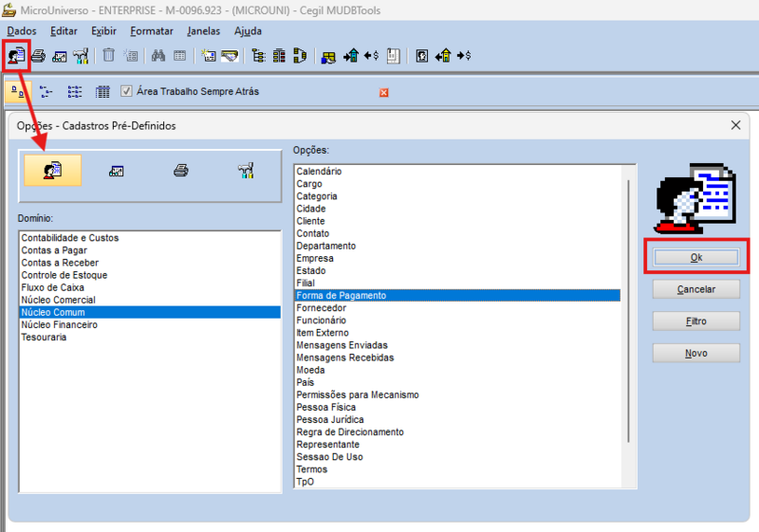This screenshot has width=759, height=532.
Task: Activate the highlighted person icon in the dialog
Action: 53,171
